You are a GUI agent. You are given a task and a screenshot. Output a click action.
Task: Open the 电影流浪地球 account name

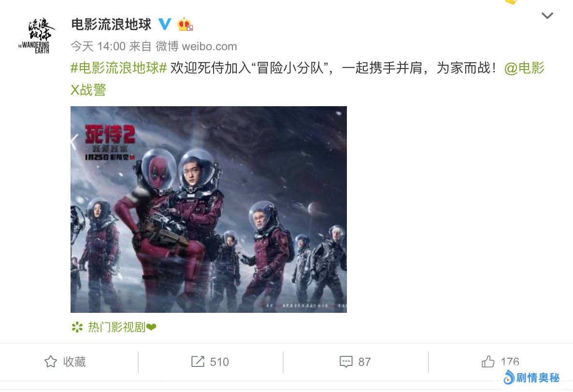click(111, 25)
